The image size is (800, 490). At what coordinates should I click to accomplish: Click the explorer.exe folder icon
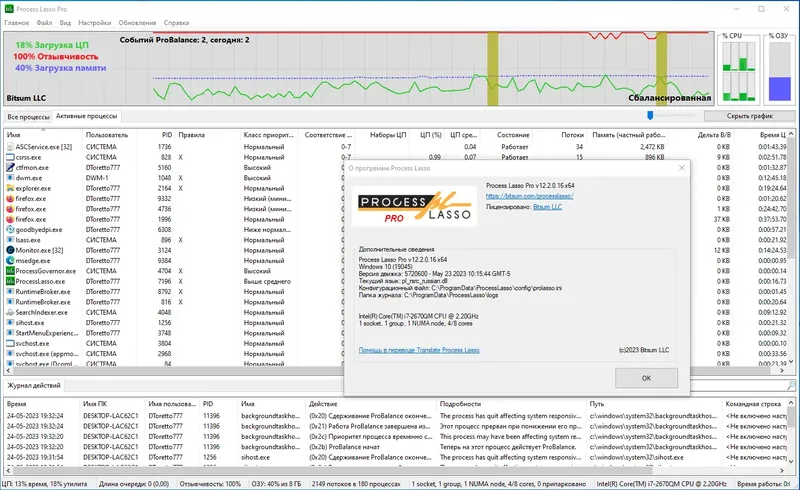tap(10, 188)
